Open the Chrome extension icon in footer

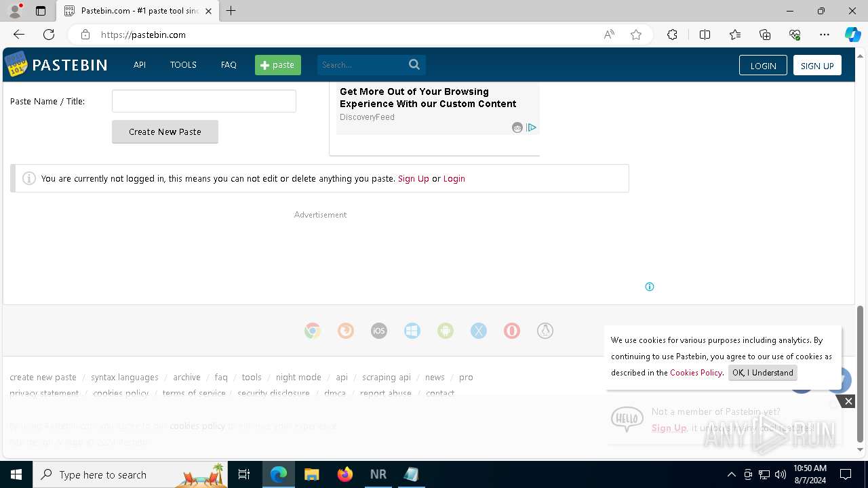point(313,331)
